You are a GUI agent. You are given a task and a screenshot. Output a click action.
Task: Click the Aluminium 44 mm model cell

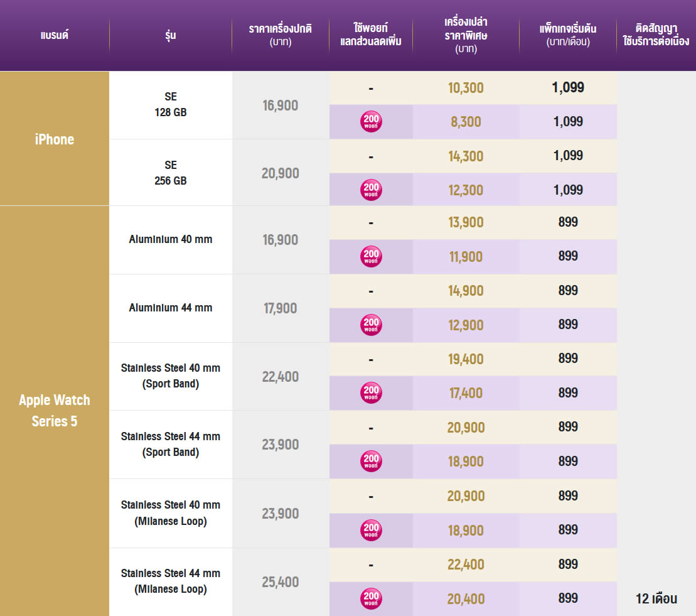point(171,308)
